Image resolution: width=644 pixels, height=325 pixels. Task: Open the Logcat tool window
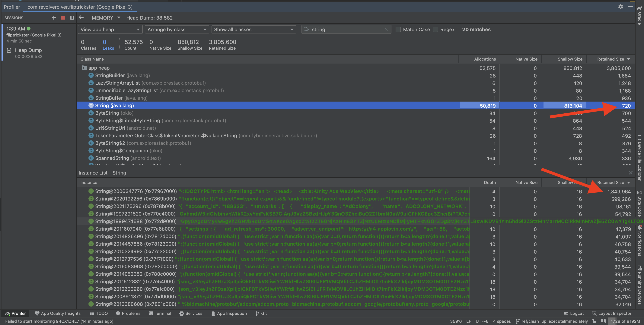pos(574,313)
